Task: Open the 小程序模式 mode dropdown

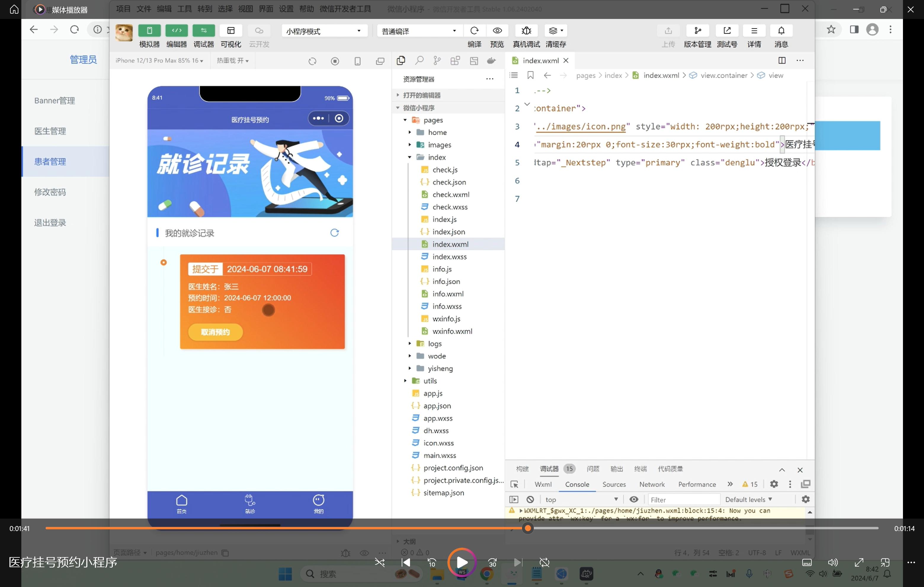Action: click(324, 31)
